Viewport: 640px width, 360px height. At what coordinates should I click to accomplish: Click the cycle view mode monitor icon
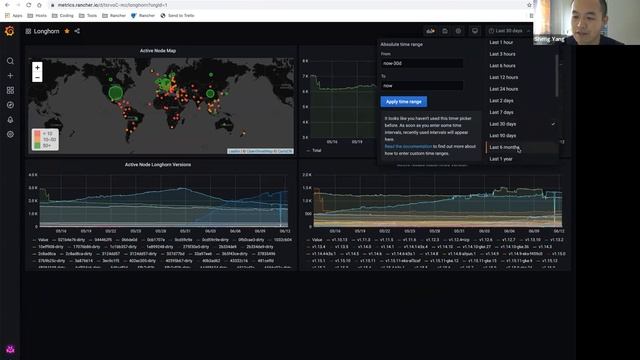pos(475,31)
